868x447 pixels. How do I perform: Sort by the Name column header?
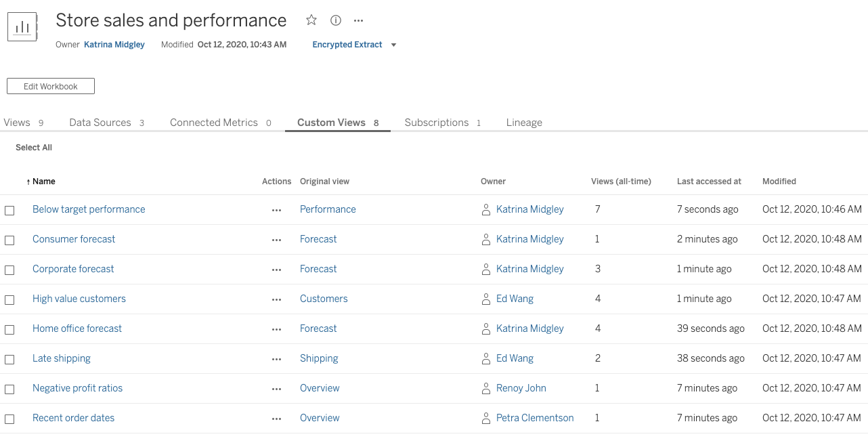[x=43, y=182]
